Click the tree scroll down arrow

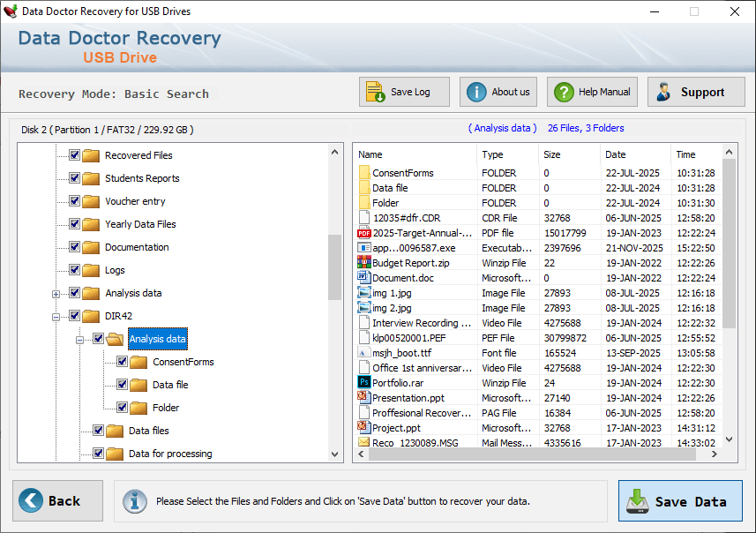(x=334, y=454)
